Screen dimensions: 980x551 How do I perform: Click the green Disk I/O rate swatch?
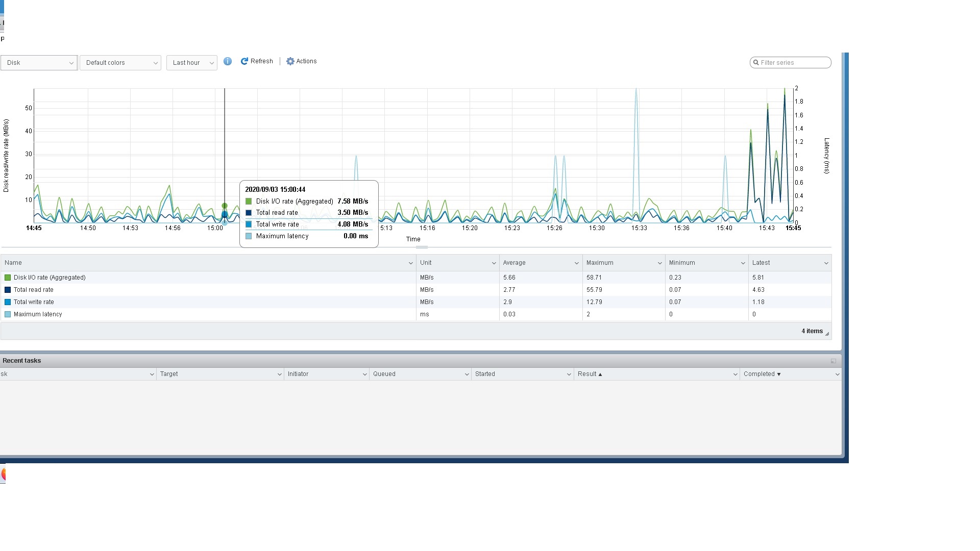click(x=8, y=278)
